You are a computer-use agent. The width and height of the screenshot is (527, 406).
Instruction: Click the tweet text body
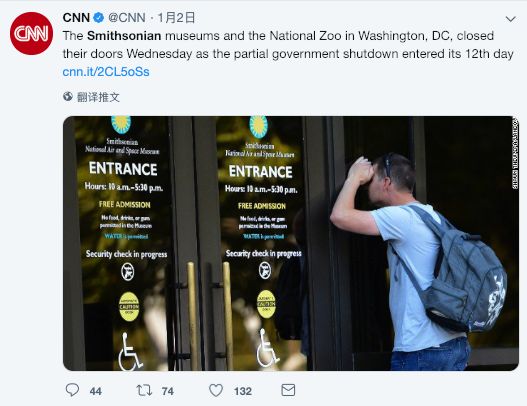point(288,53)
